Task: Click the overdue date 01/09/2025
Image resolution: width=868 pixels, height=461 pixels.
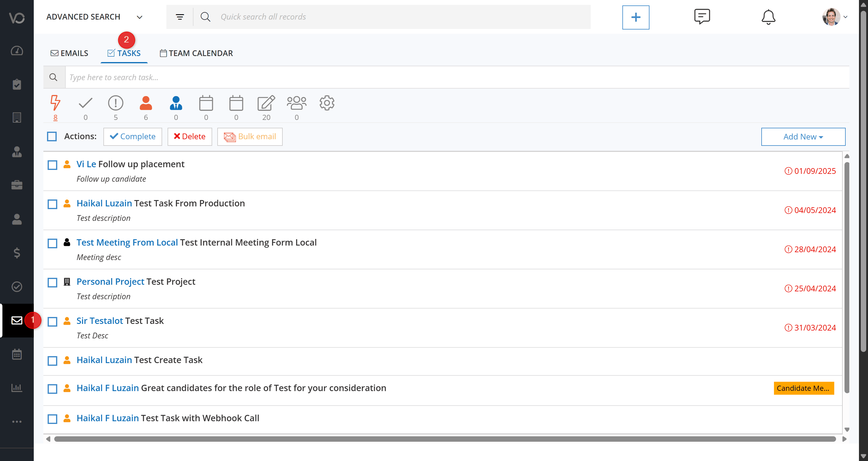Action: (x=810, y=171)
